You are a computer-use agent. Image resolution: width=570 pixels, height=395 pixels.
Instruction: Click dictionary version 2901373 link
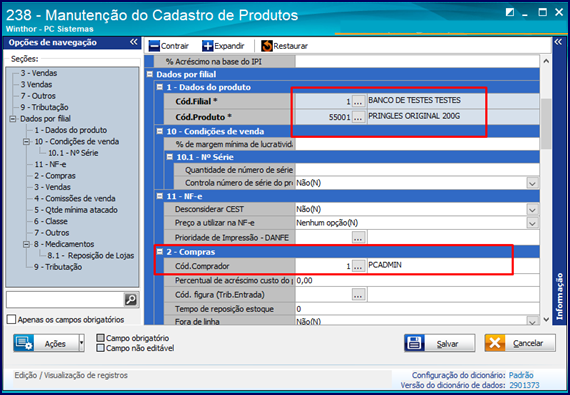(x=524, y=385)
